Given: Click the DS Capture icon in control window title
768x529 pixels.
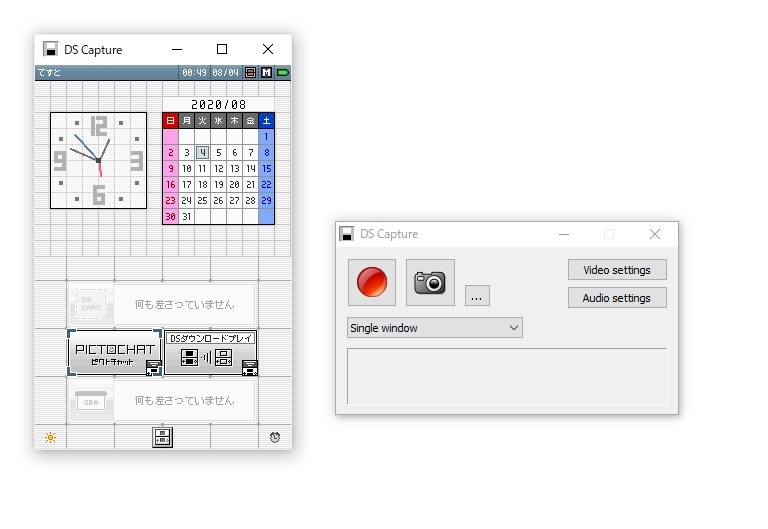Looking at the screenshot, I should point(347,234).
